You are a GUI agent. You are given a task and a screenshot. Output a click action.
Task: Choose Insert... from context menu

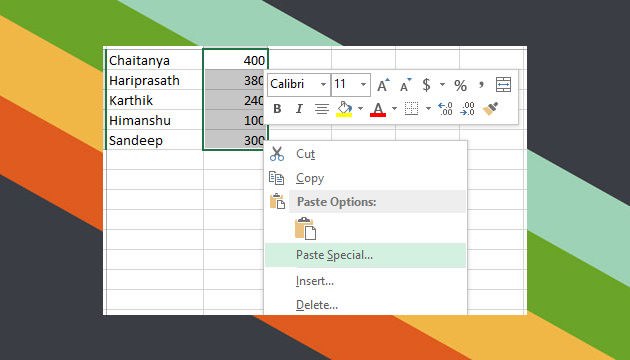(x=366, y=281)
